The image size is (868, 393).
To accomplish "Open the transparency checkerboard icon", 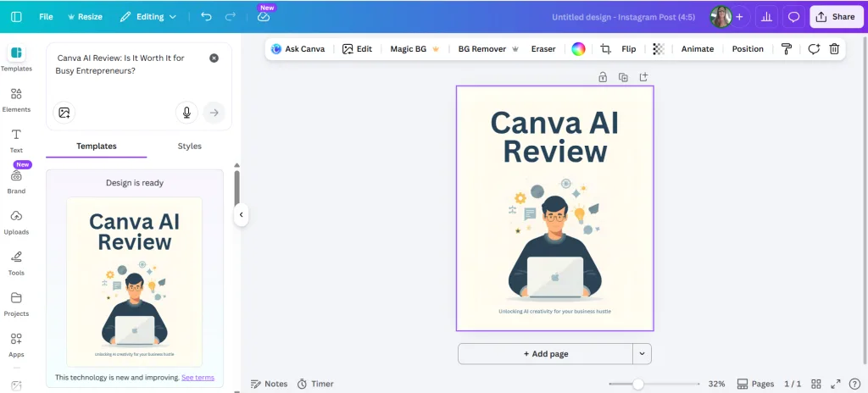I will pyautogui.click(x=658, y=49).
